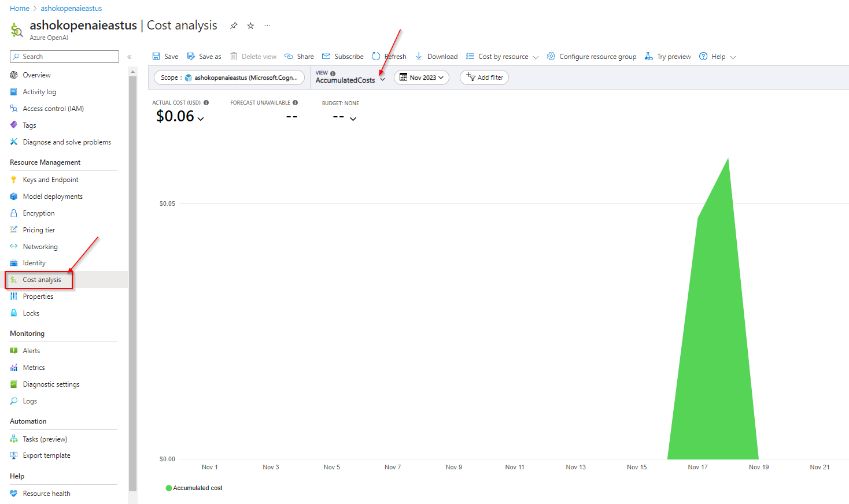Click the Subscribe envelope icon
The height and width of the screenshot is (504, 849).
326,56
